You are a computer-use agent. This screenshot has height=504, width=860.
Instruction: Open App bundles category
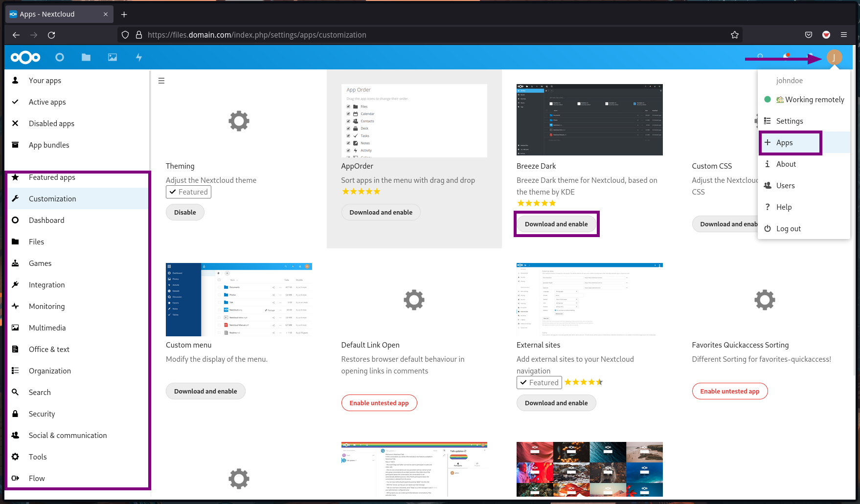pyautogui.click(x=76, y=145)
